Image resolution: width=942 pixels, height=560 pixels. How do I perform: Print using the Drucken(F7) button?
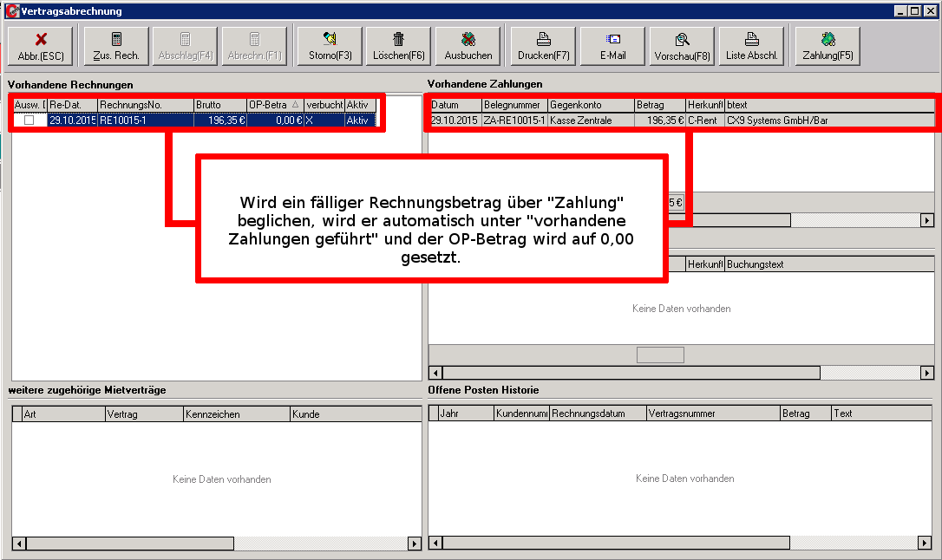(543, 46)
